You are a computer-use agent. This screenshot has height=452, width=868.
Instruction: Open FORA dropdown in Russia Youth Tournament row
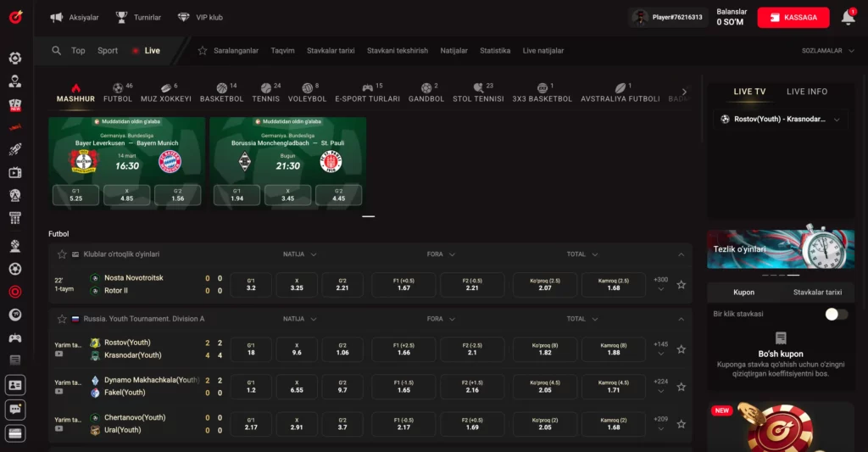click(x=441, y=319)
